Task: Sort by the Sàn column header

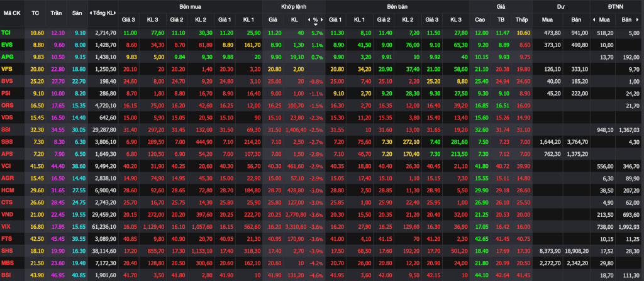Action: pyautogui.click(x=77, y=13)
